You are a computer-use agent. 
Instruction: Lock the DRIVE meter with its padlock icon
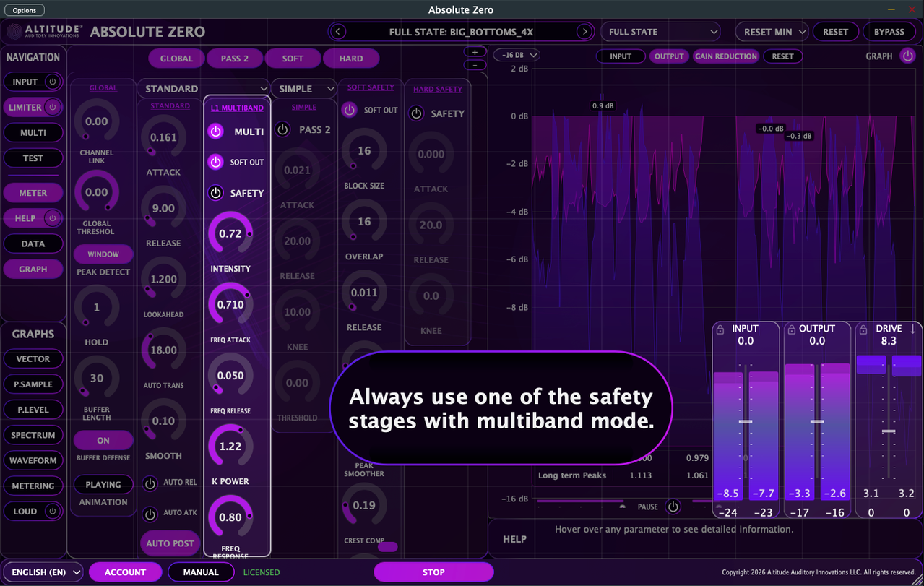click(x=863, y=329)
